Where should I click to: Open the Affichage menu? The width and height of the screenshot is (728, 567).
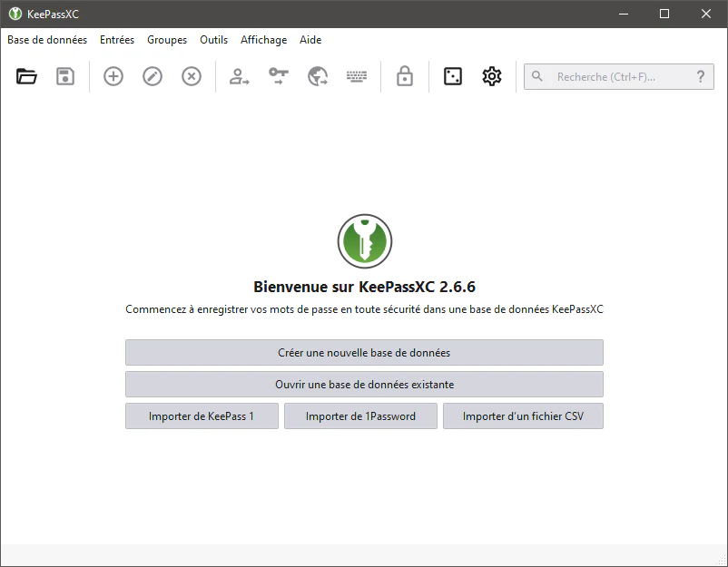point(264,40)
